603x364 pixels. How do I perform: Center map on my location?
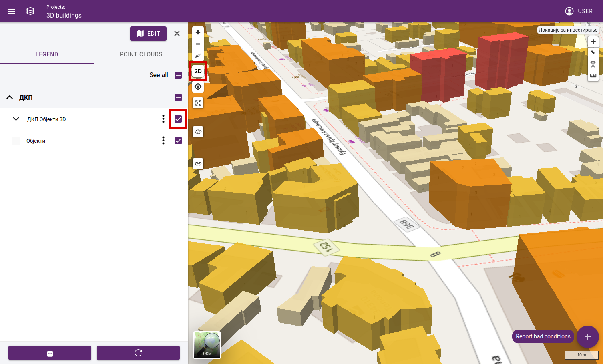(198, 87)
